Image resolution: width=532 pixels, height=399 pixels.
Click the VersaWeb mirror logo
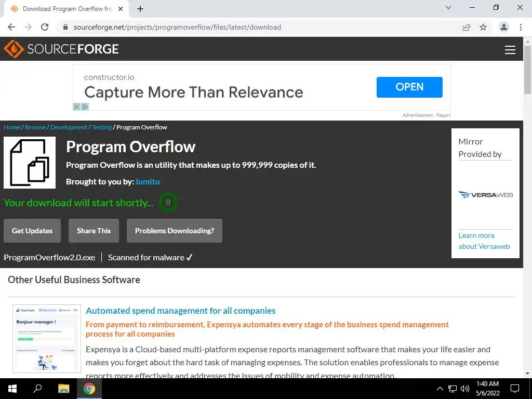tap(486, 195)
